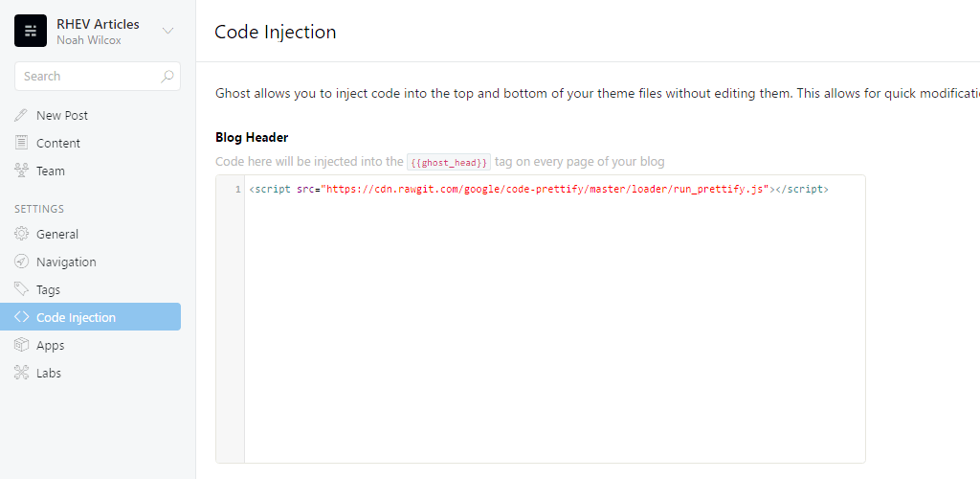Click the search magnifier icon
980x479 pixels.
(167, 77)
